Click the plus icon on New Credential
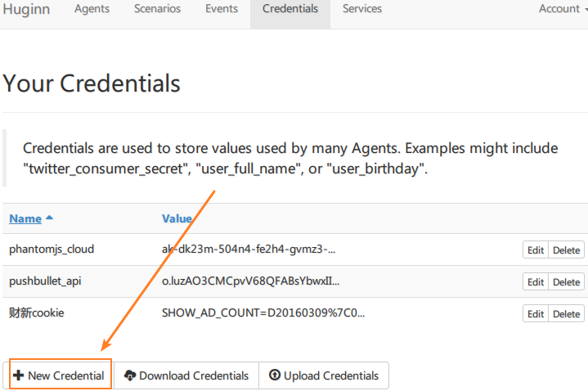 (18, 375)
